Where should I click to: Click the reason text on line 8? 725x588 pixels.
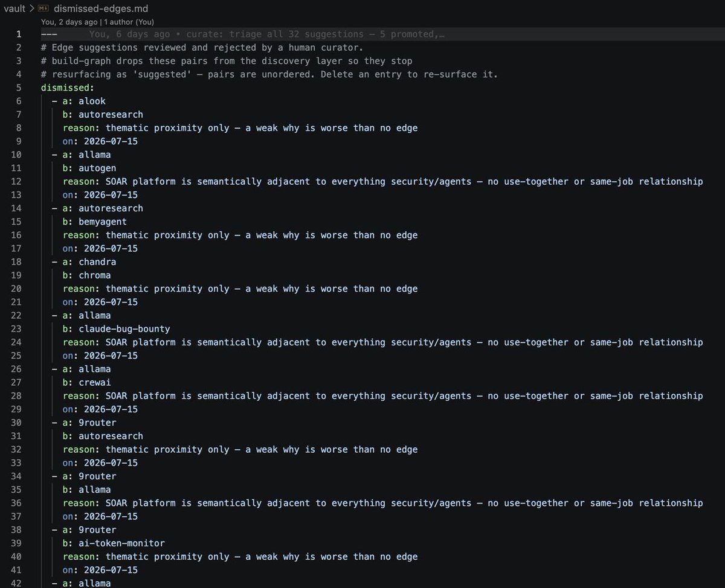[x=262, y=128]
